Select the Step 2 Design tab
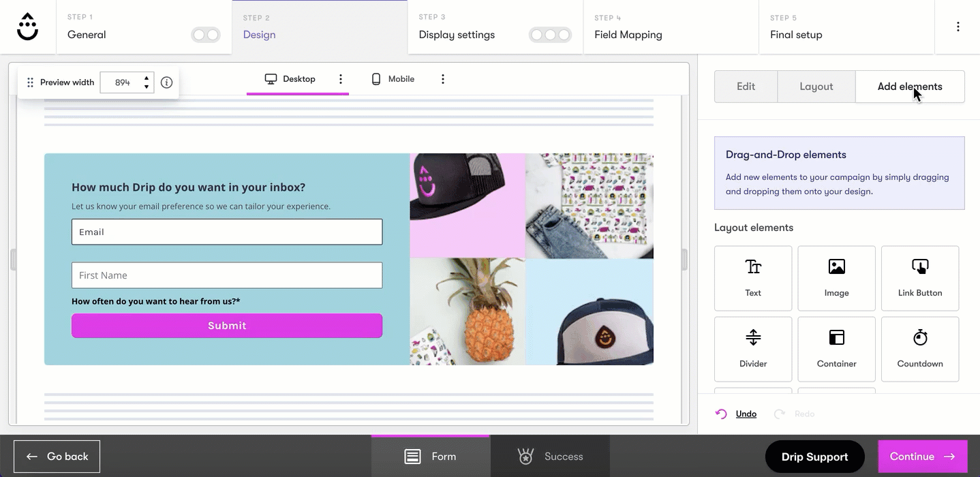The image size is (980, 477). click(320, 27)
